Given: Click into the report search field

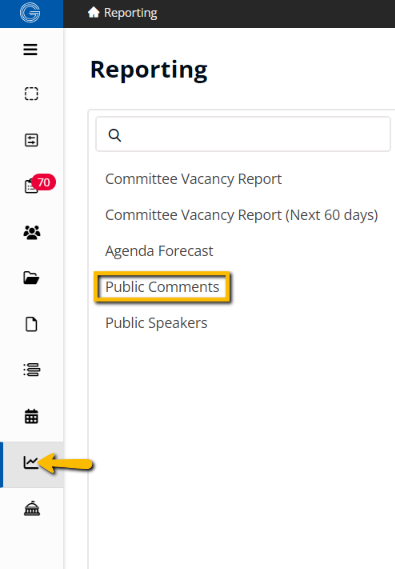Looking at the screenshot, I should (243, 134).
